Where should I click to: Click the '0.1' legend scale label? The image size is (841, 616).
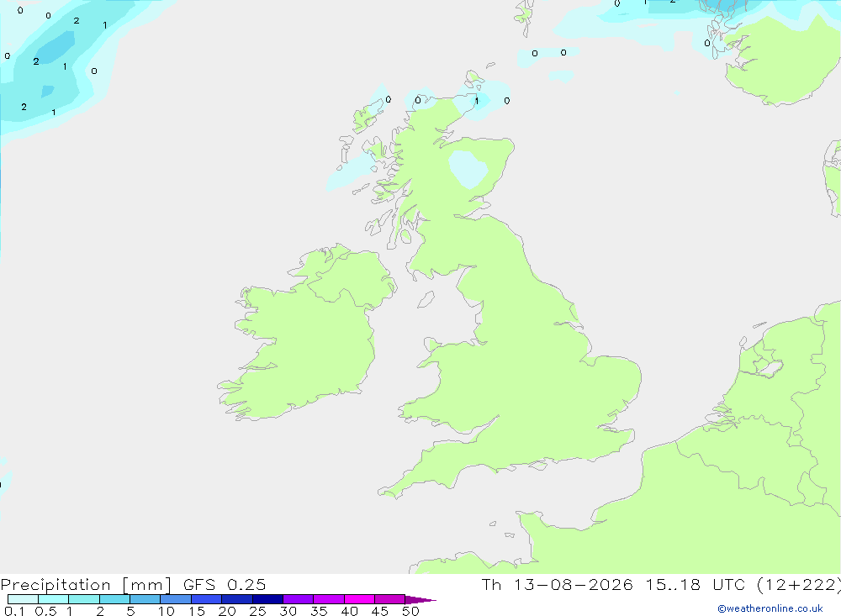click(14, 611)
